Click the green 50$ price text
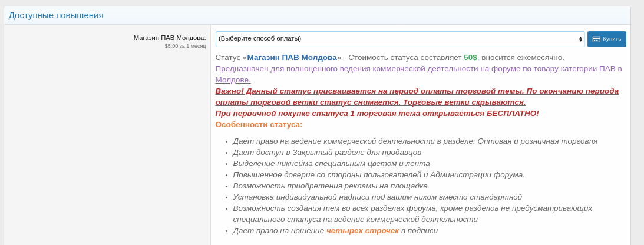The height and width of the screenshot is (245, 644). (470, 58)
